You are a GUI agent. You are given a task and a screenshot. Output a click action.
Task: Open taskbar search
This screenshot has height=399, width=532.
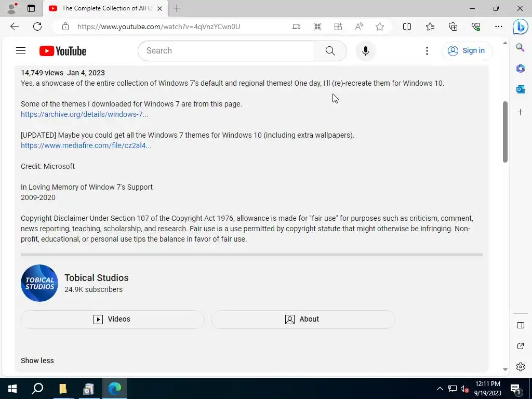click(37, 389)
